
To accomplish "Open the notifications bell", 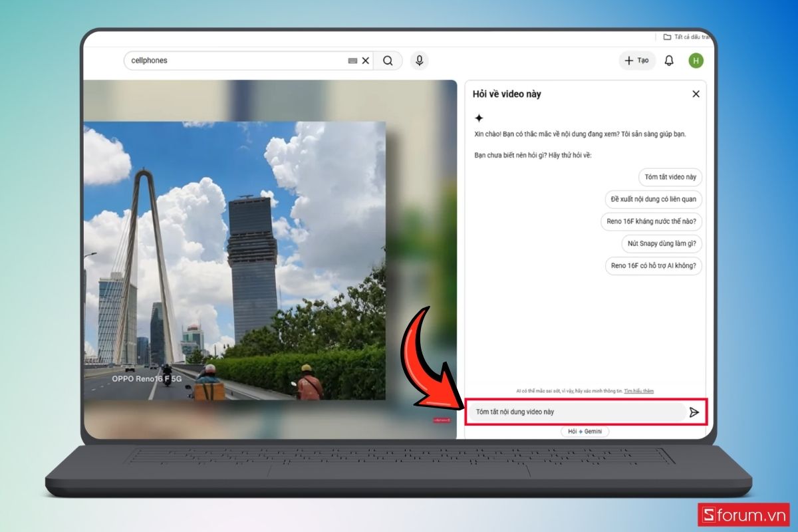I will pyautogui.click(x=669, y=61).
